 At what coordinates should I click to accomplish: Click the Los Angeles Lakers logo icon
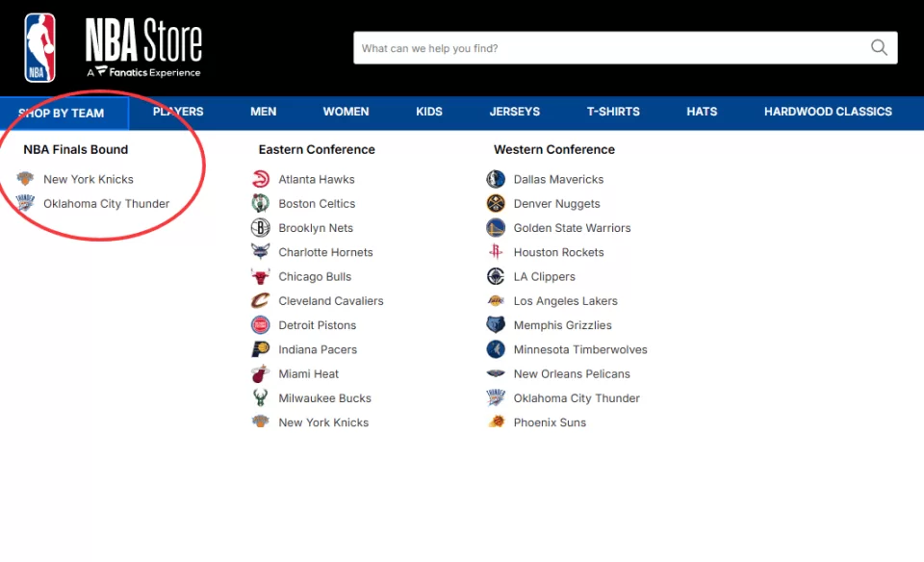coord(496,300)
